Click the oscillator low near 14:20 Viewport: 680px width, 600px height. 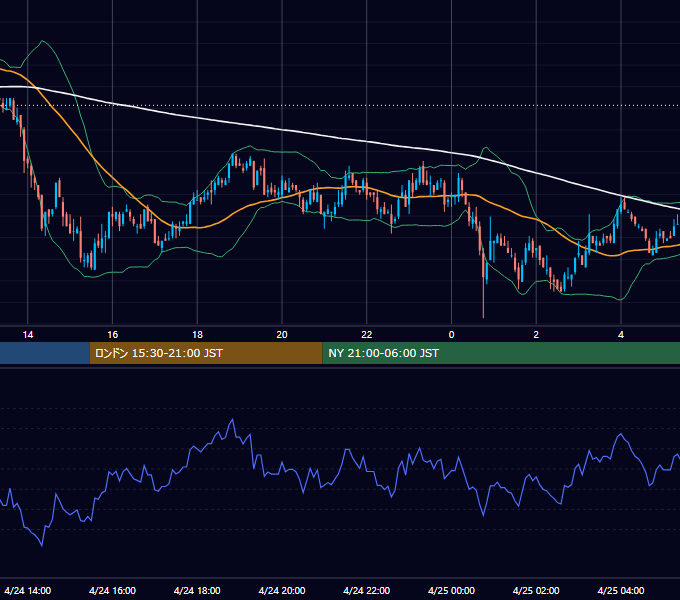42,545
